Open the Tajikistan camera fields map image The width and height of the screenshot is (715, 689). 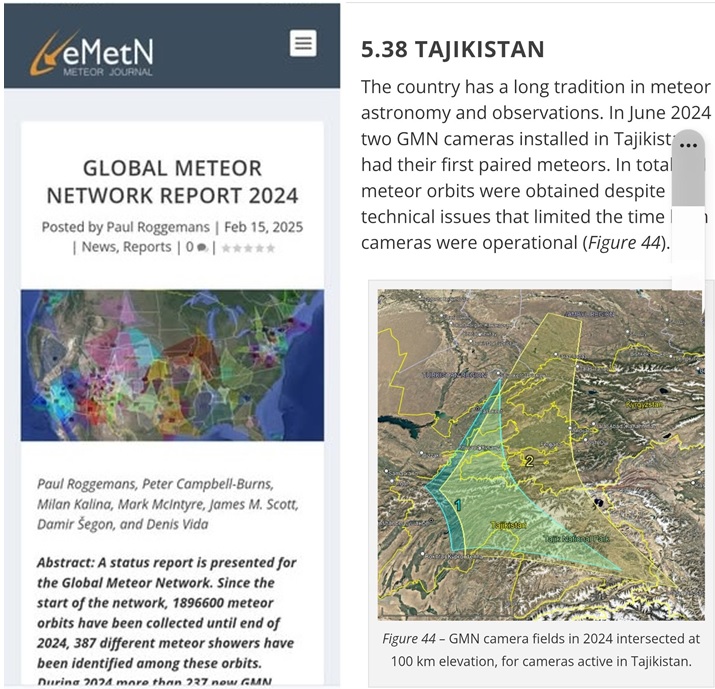click(x=540, y=455)
